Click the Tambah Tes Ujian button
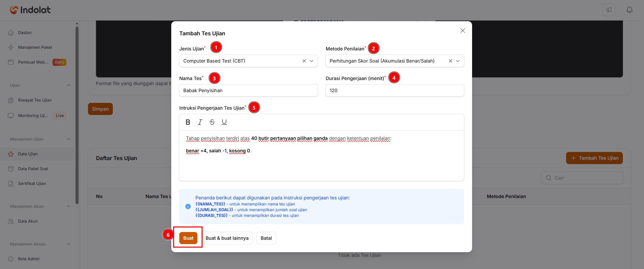This screenshot has width=644, height=269. tap(594, 158)
